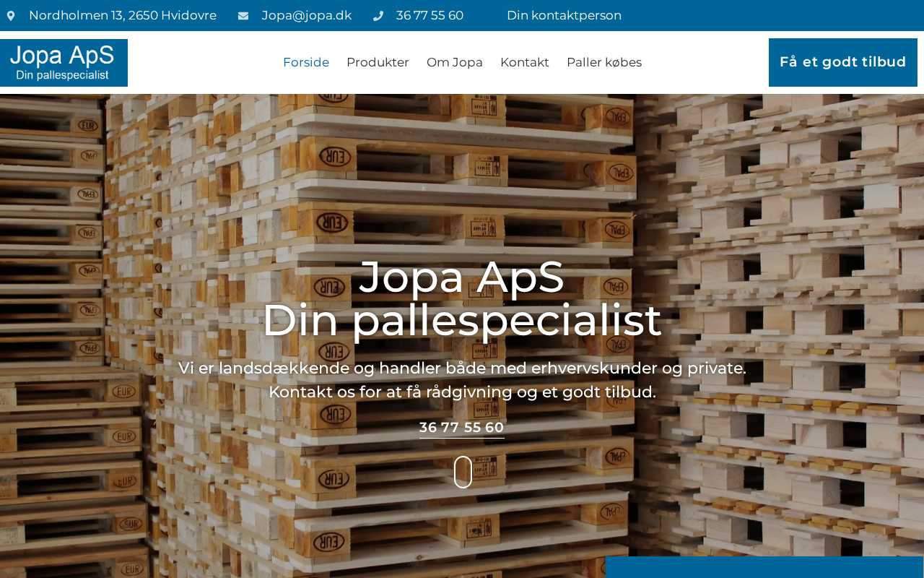The width and height of the screenshot is (924, 578).
Task: Click the underlined hero phone number 36 77 55 60
Action: (x=462, y=428)
